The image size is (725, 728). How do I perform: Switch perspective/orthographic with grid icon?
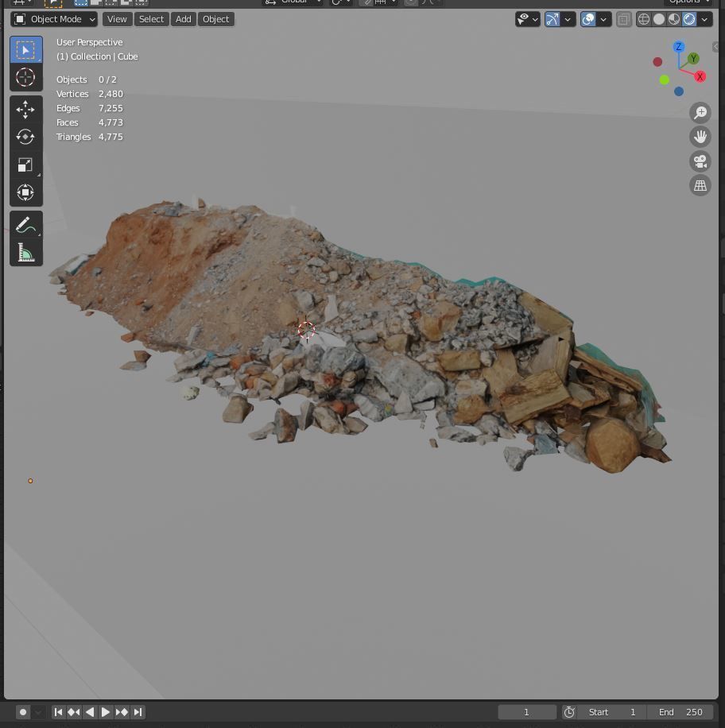[700, 185]
